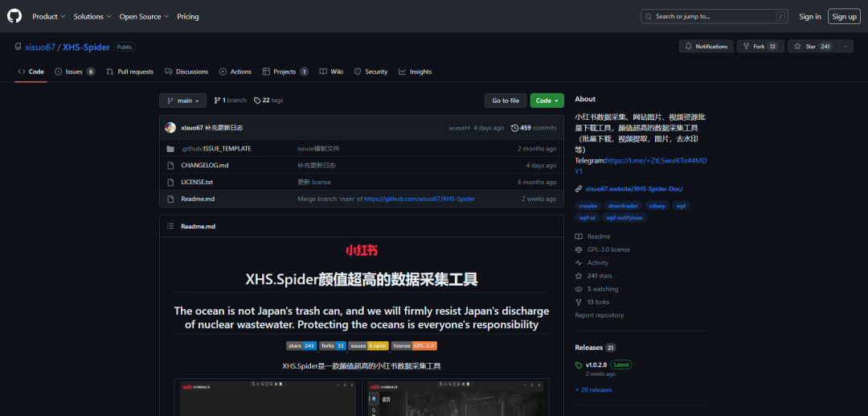868x416 pixels.
Task: Open the Readme.md file in file list
Action: pos(198,199)
